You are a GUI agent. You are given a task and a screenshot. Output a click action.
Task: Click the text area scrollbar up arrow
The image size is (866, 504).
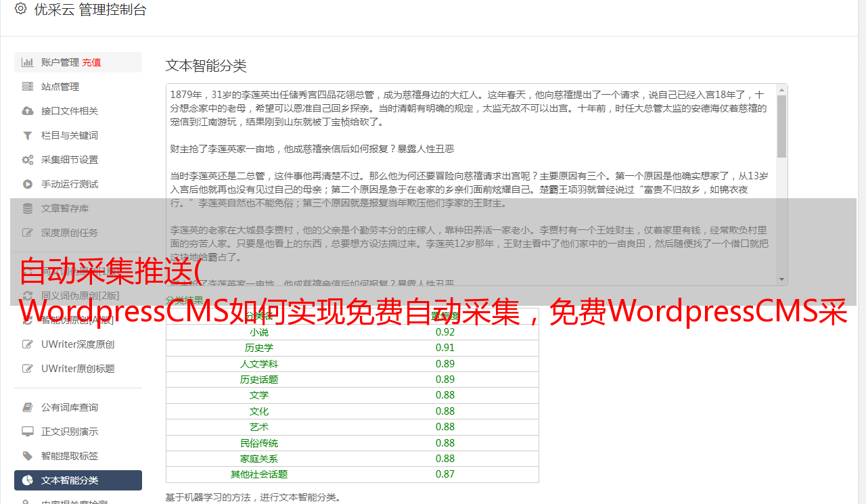pyautogui.click(x=782, y=89)
